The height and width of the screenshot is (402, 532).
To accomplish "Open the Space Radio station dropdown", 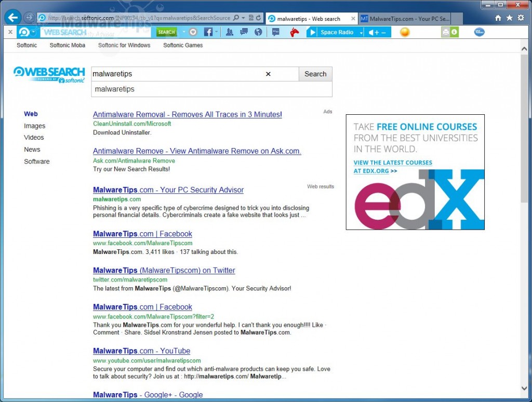I will click(361, 32).
